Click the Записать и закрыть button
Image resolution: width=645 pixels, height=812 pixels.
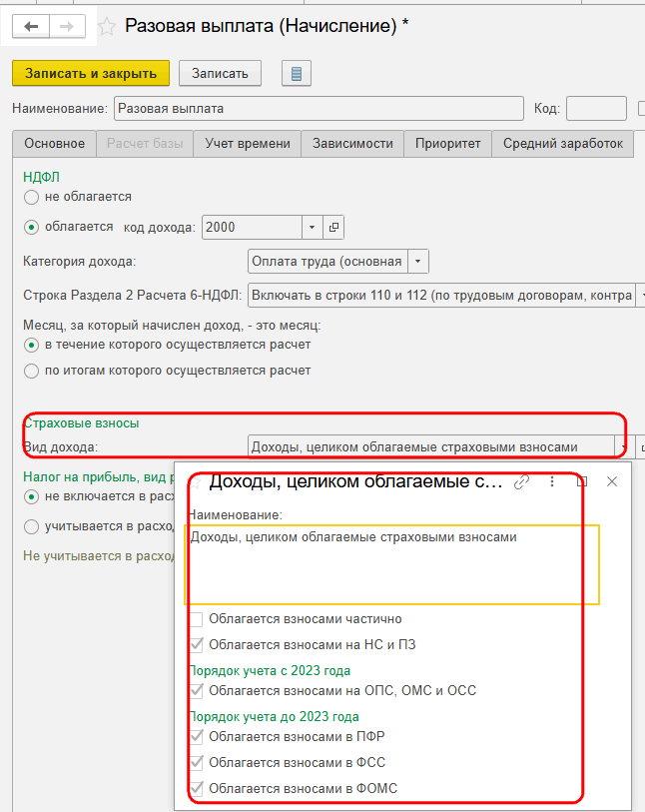click(x=91, y=74)
